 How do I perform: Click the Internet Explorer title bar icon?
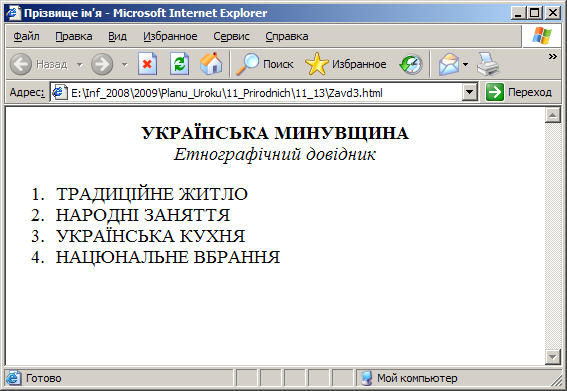point(13,13)
